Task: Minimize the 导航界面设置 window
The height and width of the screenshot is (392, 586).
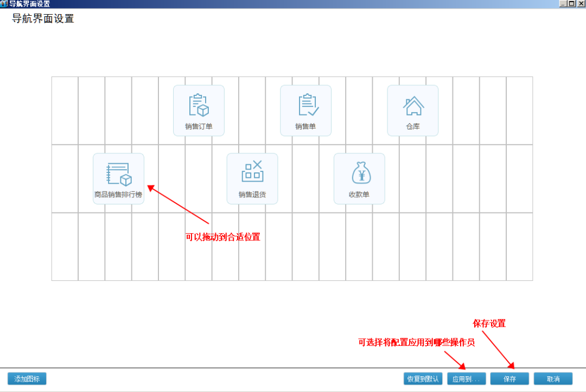Action: coord(563,4)
